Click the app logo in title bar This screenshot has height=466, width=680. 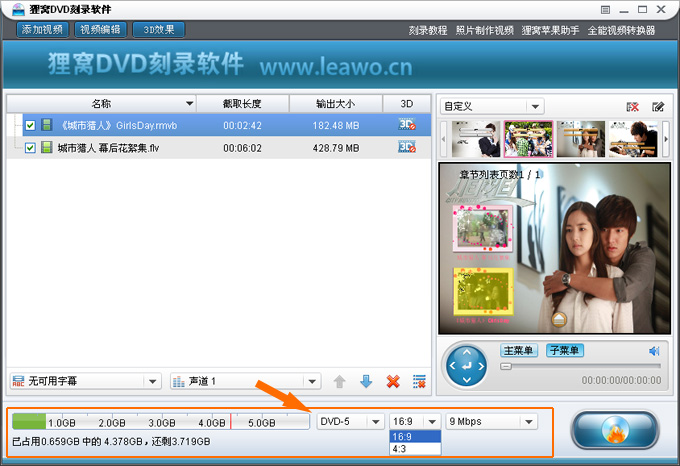tap(18, 9)
